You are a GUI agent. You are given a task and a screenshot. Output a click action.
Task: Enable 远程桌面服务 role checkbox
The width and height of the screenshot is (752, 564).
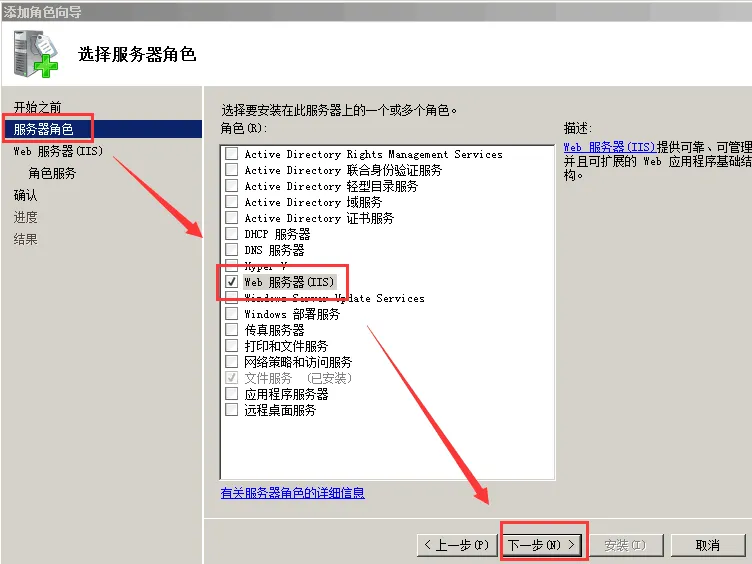pos(232,410)
